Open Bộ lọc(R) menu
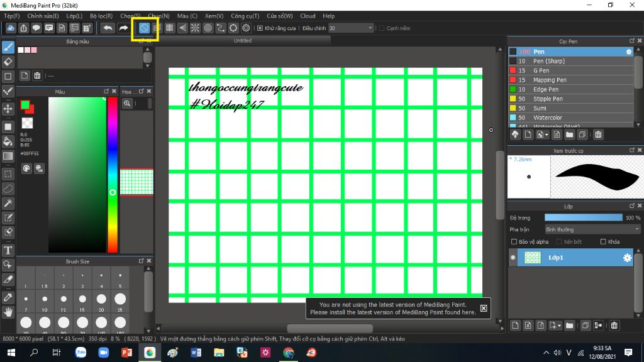The image size is (644, 362). 101,16
